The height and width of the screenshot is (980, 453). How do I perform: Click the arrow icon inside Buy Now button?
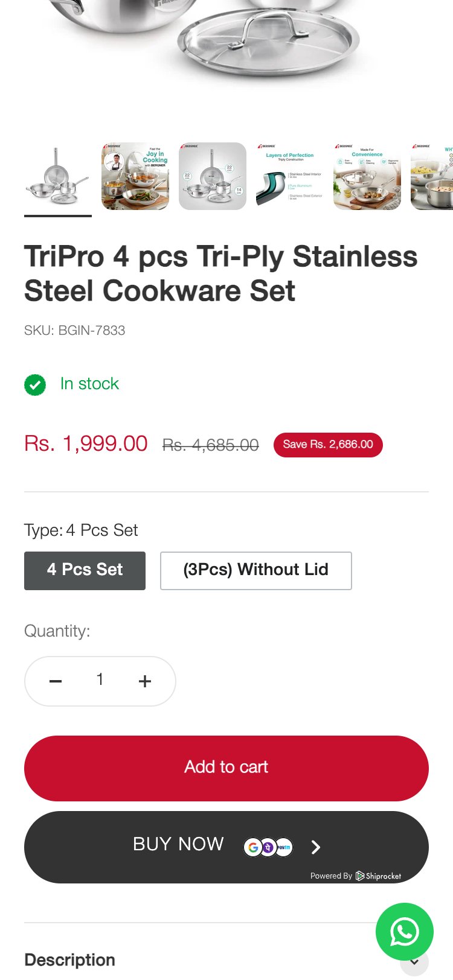pyautogui.click(x=315, y=847)
